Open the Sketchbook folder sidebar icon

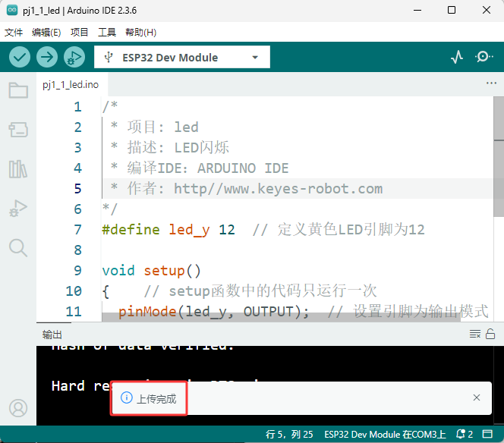pyautogui.click(x=18, y=90)
